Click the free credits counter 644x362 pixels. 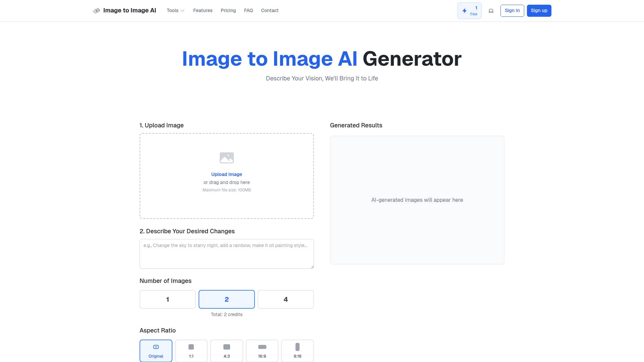click(470, 11)
